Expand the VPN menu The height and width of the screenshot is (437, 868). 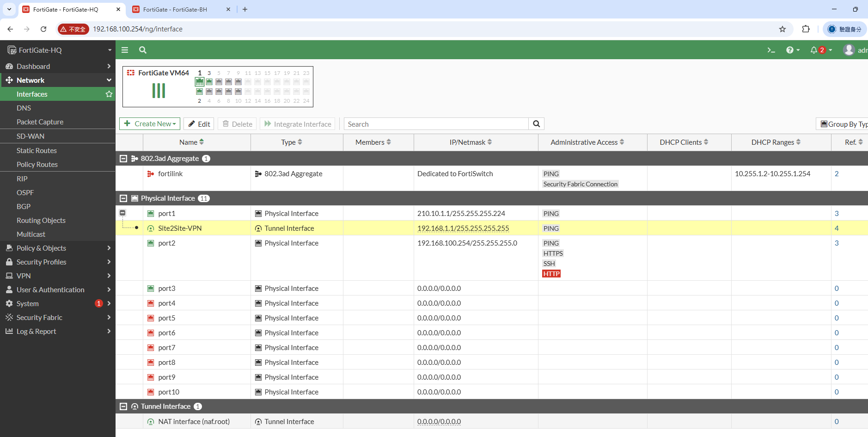[58, 276]
